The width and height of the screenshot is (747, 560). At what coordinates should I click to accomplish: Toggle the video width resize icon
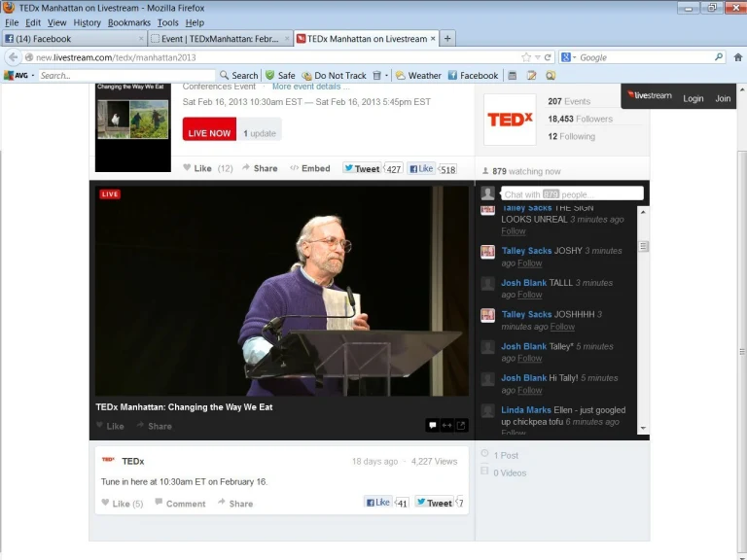[x=446, y=425]
